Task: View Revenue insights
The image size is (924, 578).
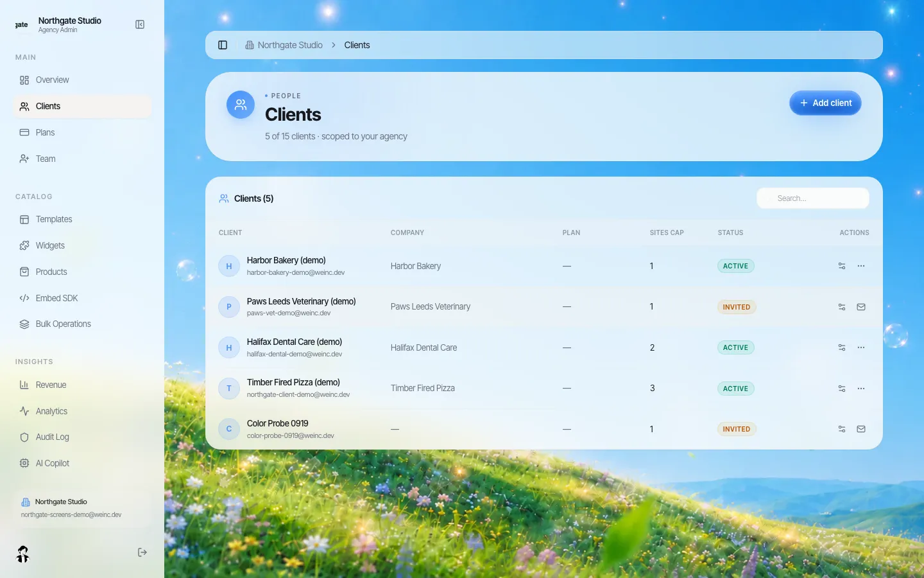Action: point(82,385)
